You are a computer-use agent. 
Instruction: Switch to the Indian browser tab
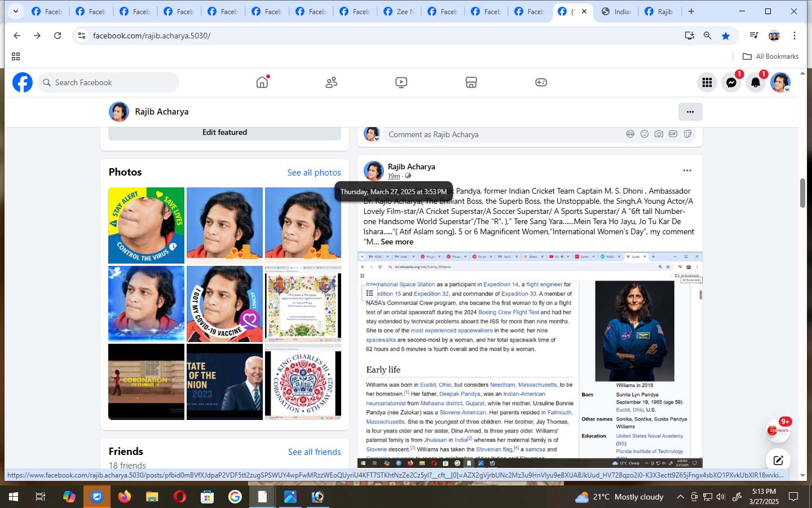tap(616, 11)
